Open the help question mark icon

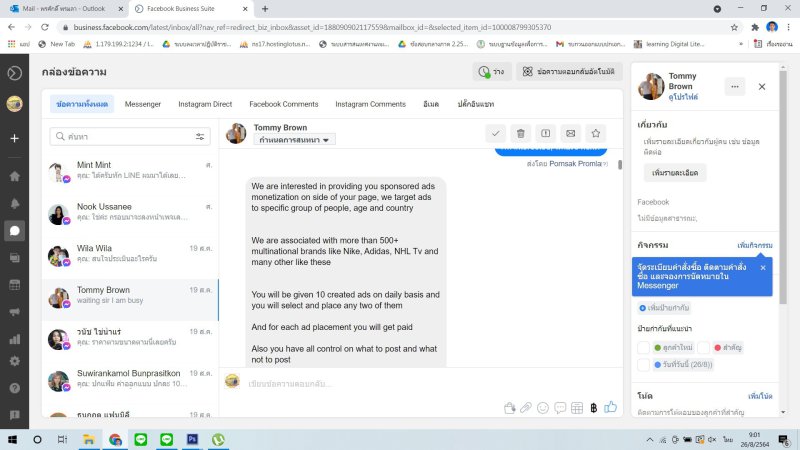(x=14, y=388)
